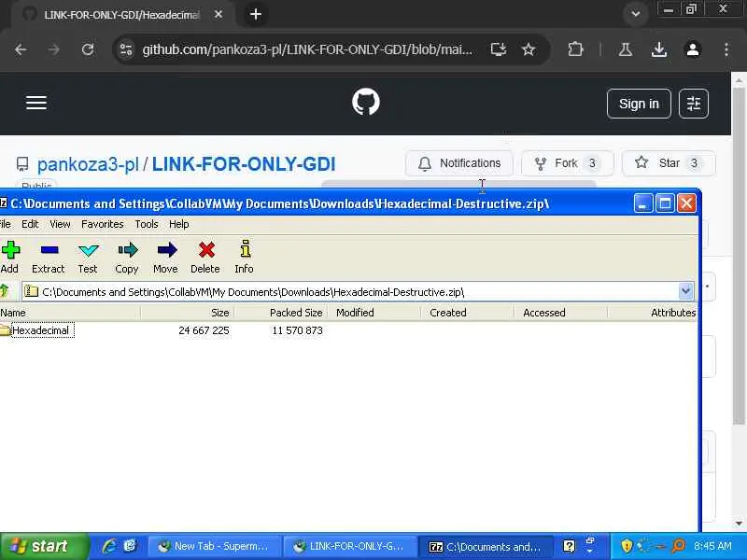Screen dimensions: 747x560
Task: Sort files by Created column
Action: [468, 313]
